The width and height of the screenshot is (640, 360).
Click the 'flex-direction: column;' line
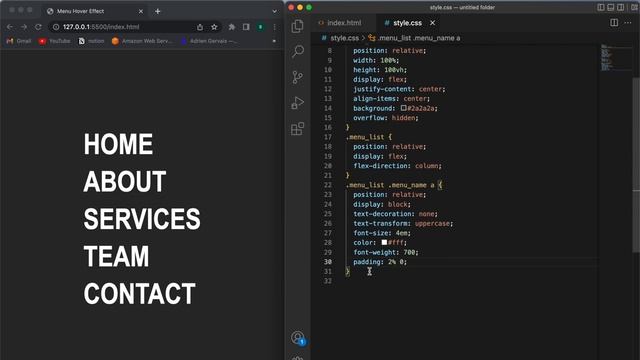tap(398, 166)
